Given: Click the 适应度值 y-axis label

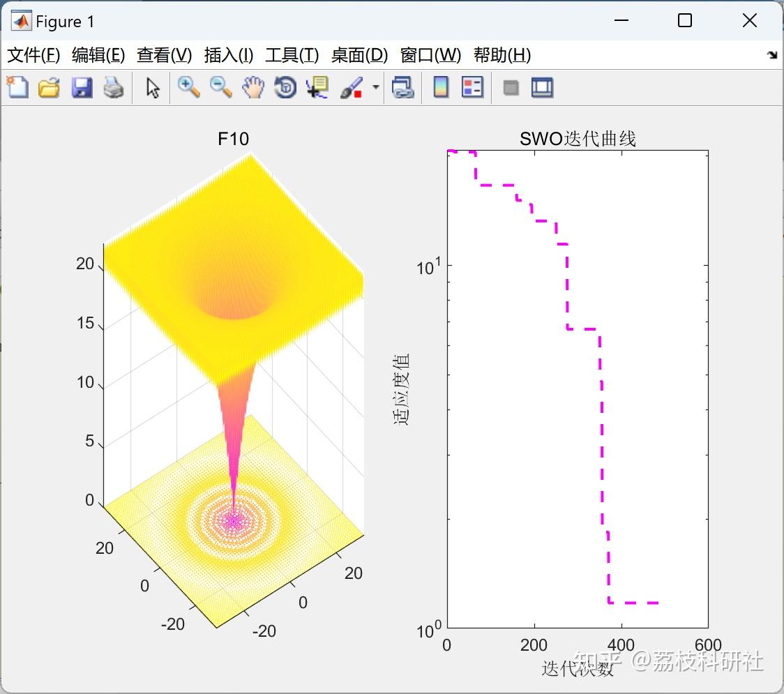Looking at the screenshot, I should tap(401, 389).
